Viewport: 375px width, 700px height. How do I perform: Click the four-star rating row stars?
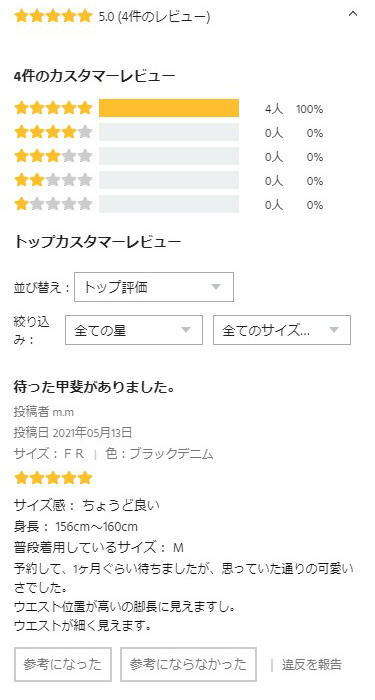click(x=53, y=133)
